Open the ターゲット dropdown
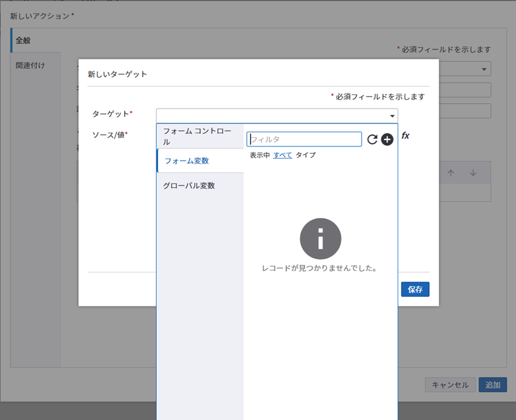Screen dimensions: 516x420 pos(392,115)
